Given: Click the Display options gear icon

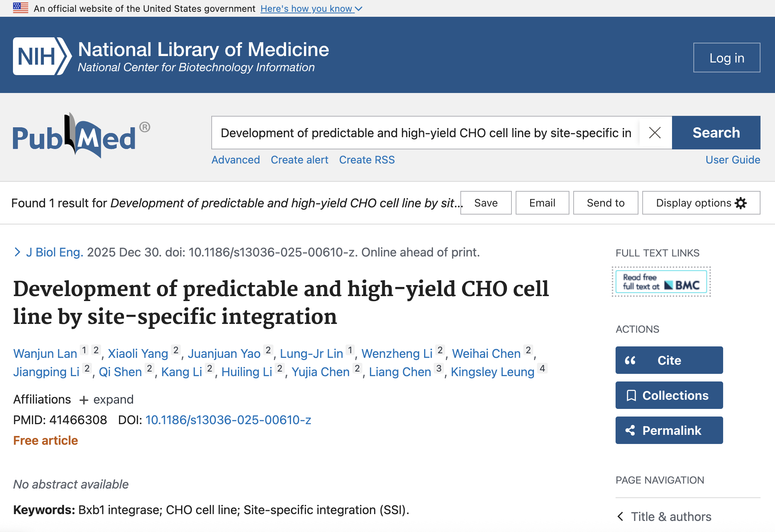Looking at the screenshot, I should pyautogui.click(x=741, y=203).
